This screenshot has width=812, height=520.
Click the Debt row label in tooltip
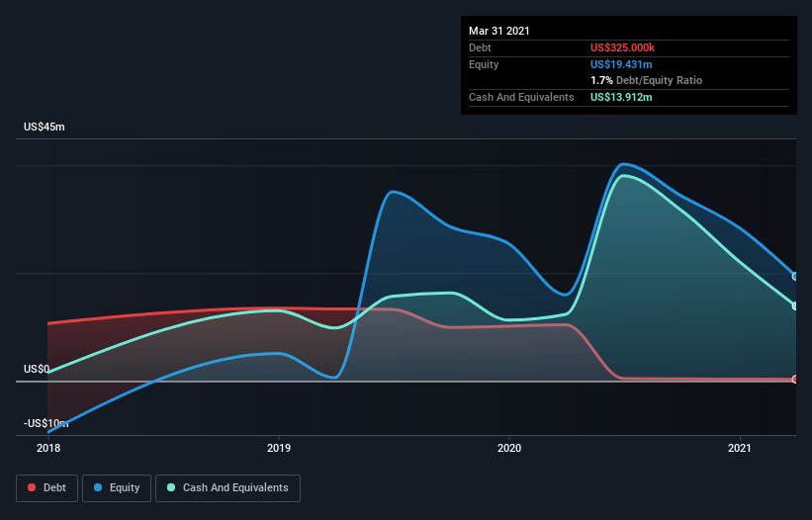480,47
